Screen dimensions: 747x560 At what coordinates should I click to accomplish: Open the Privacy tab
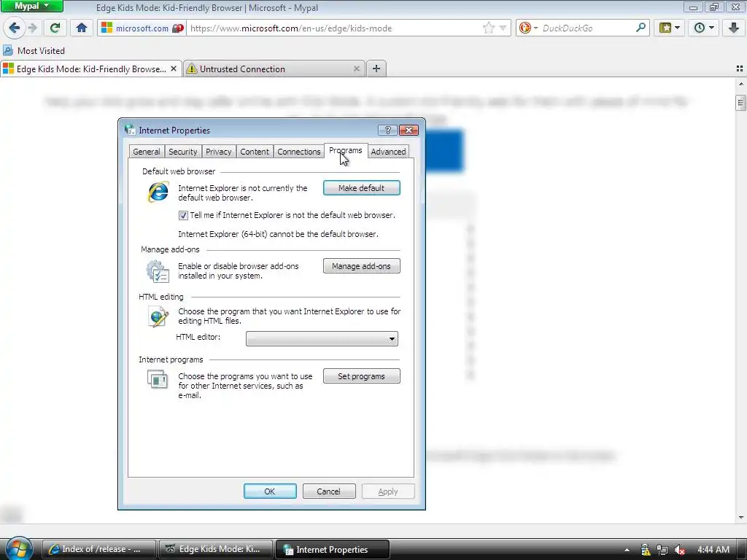[x=219, y=152]
